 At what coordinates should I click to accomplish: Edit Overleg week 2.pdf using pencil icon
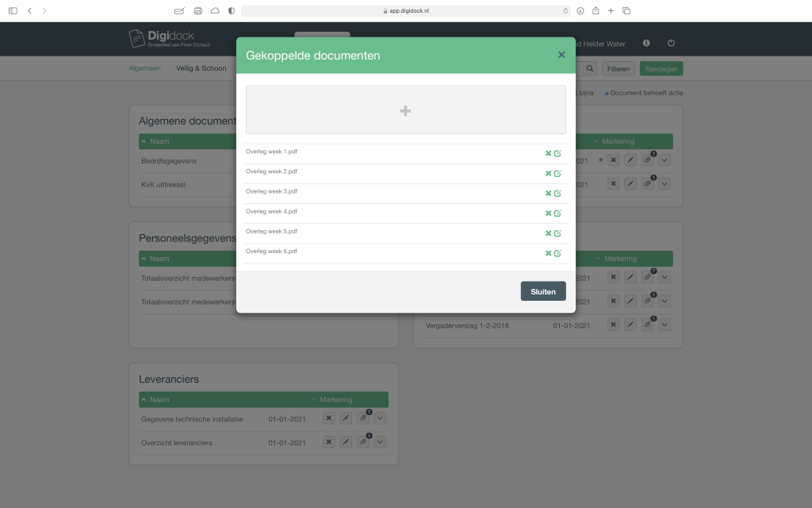point(557,173)
